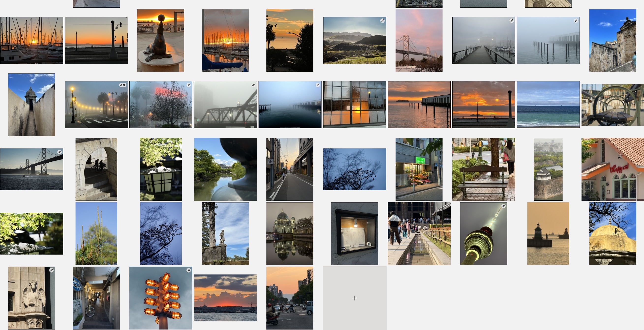
Task: Open the Berlin Cathedral reflection photo
Action: tap(290, 234)
